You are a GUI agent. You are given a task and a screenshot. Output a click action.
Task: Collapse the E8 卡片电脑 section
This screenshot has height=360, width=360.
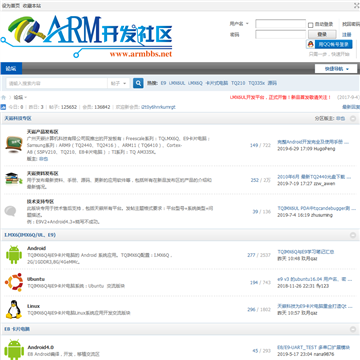tap(353, 329)
